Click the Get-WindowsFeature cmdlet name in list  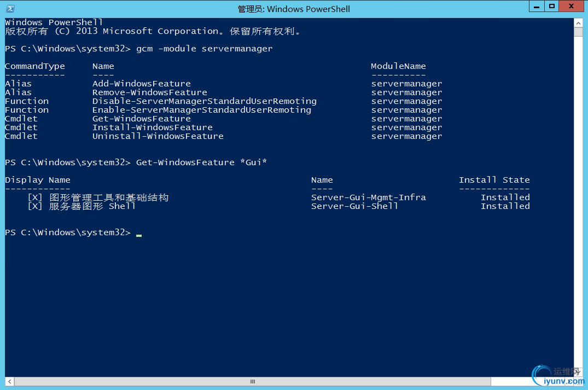tap(141, 119)
